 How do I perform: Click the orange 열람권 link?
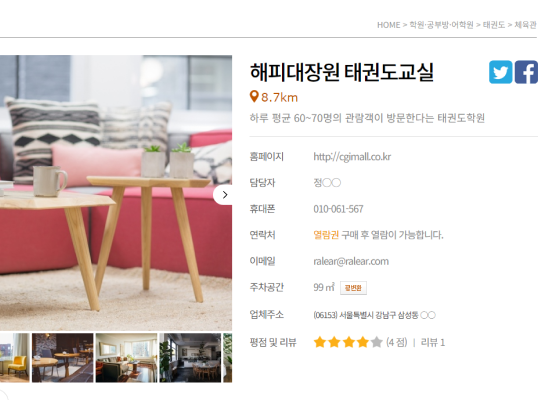pyautogui.click(x=326, y=235)
